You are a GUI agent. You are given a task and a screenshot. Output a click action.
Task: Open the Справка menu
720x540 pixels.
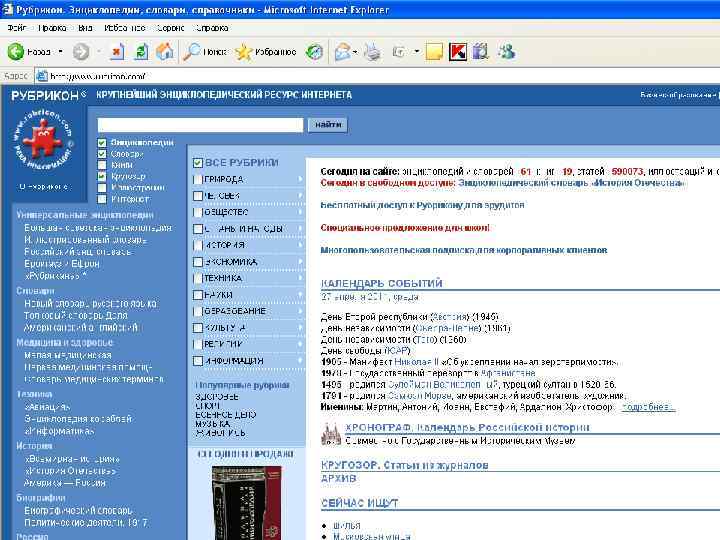[211, 28]
